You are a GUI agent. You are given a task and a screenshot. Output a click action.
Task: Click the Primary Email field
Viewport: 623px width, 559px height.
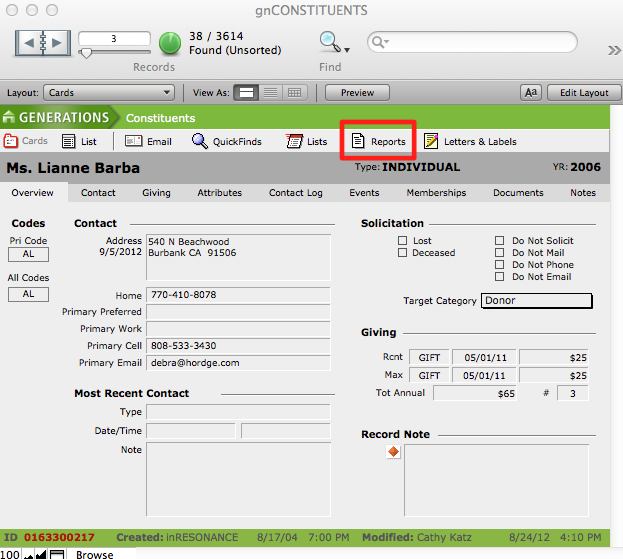(238, 363)
